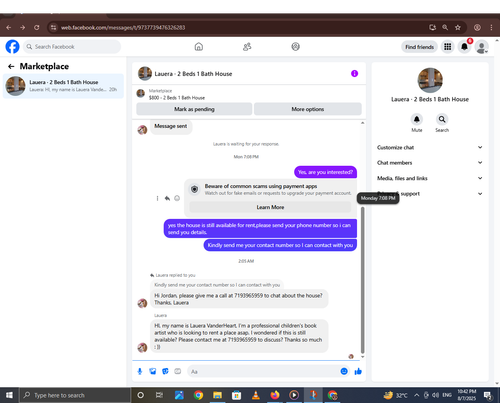Send a thumbs-up like

(x=358, y=371)
